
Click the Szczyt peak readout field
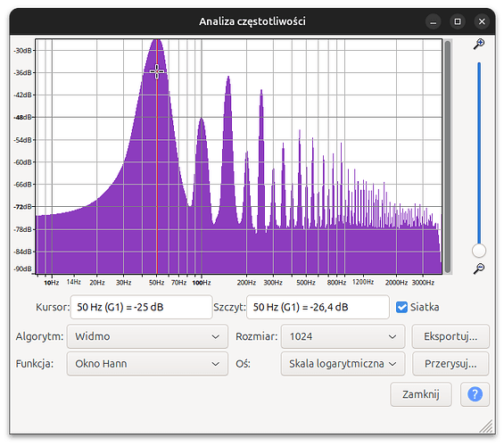coord(318,307)
